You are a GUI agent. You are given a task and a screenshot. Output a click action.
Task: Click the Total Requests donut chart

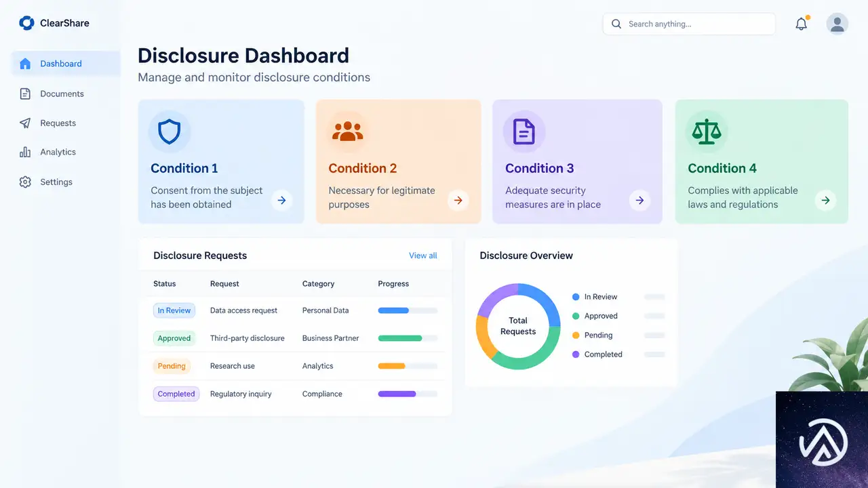click(518, 326)
